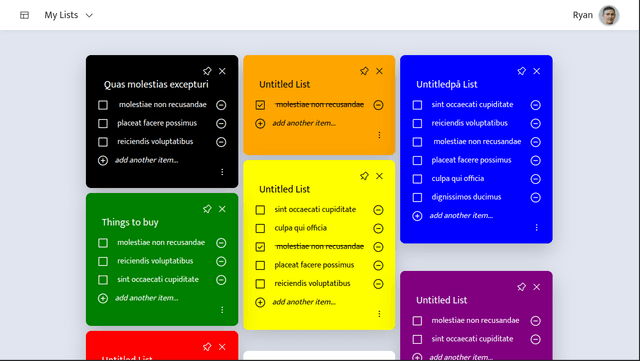The image size is (640, 361).
Task: Uncheck 'molestiae non recusandae' in orange list
Action: point(260,105)
